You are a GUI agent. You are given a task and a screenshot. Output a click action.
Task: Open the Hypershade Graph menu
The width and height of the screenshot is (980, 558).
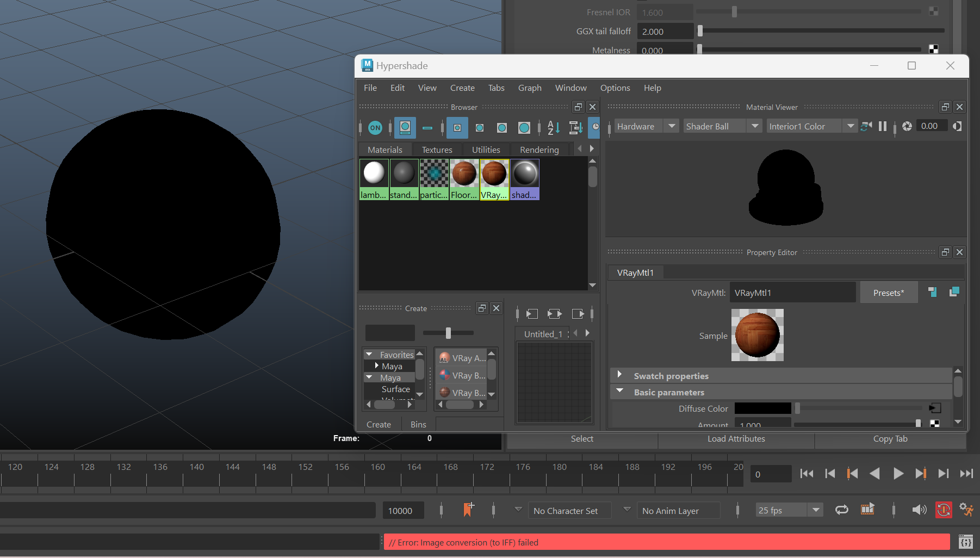pyautogui.click(x=530, y=88)
